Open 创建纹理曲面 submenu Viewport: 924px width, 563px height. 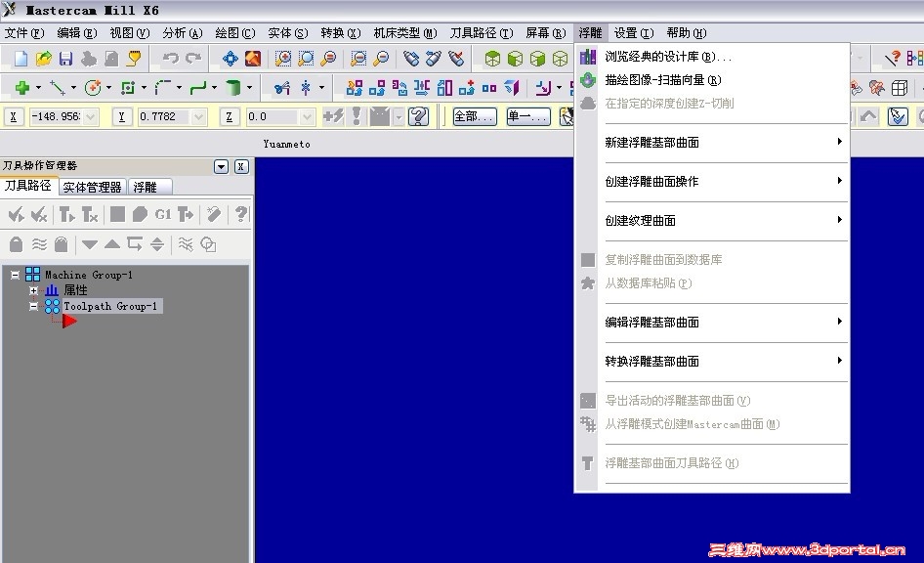tap(724, 221)
